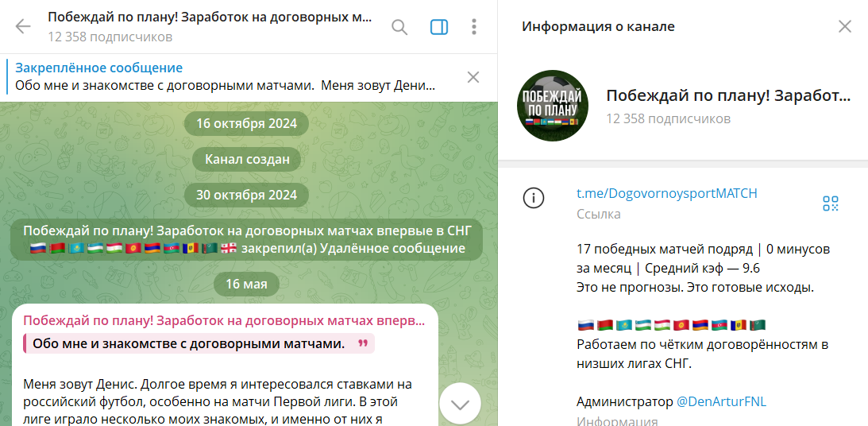Screen dimensions: 868x426
Task: Click the 30 октября 2024 date badge
Action: click(246, 195)
